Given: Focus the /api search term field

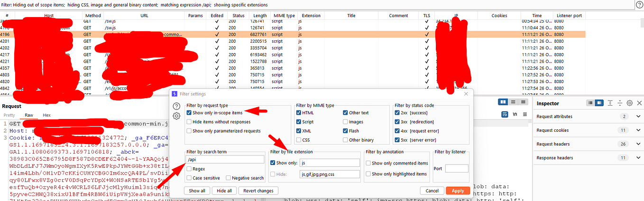Looking at the screenshot, I should tap(225, 160).
